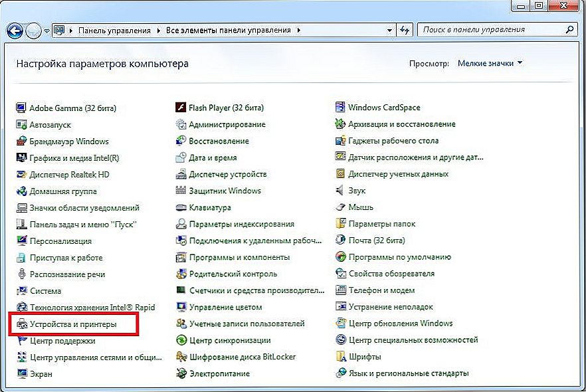Expand the arrow before Панель управления breadcrumb

pyautogui.click(x=71, y=31)
